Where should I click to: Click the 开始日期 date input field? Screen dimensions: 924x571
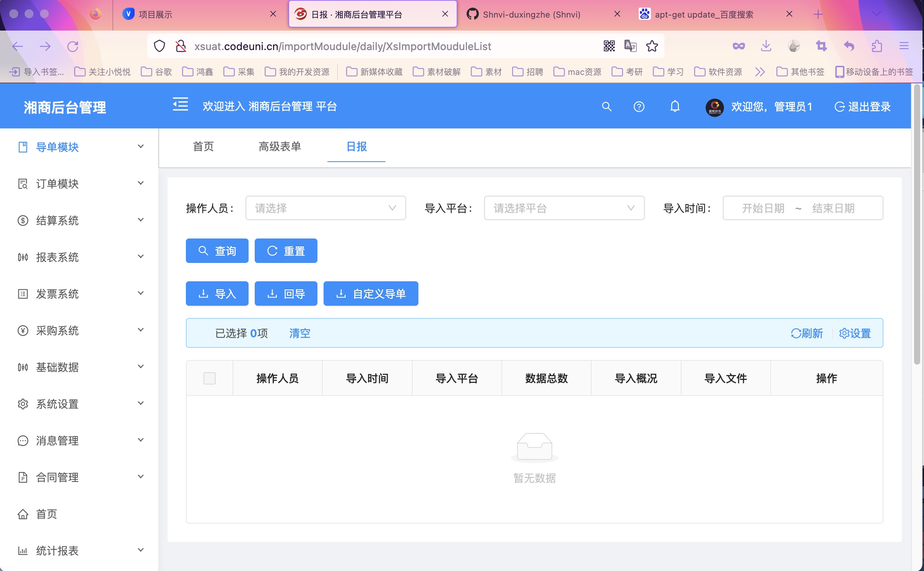[x=763, y=208]
